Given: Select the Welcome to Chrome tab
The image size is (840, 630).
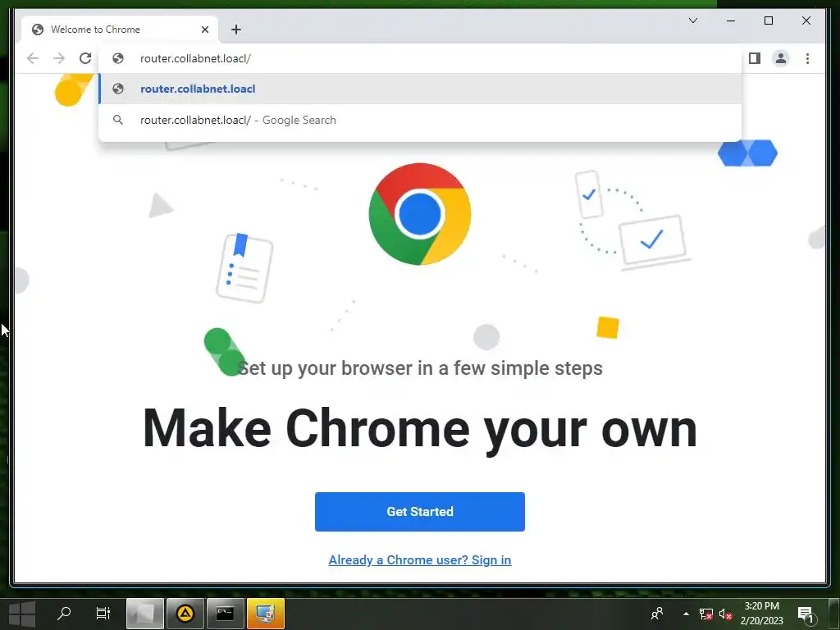Looking at the screenshot, I should coord(120,30).
